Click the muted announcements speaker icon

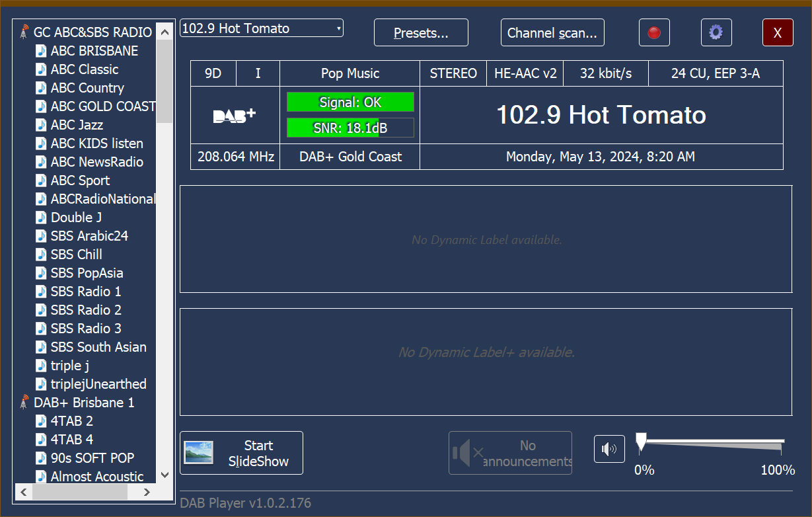[x=467, y=454]
